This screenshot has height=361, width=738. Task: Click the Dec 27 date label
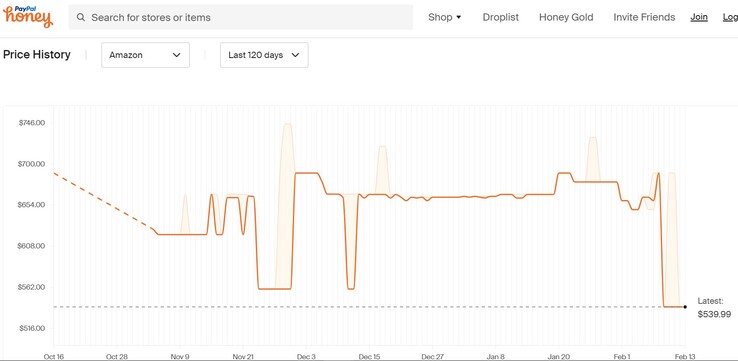pyautogui.click(x=433, y=357)
